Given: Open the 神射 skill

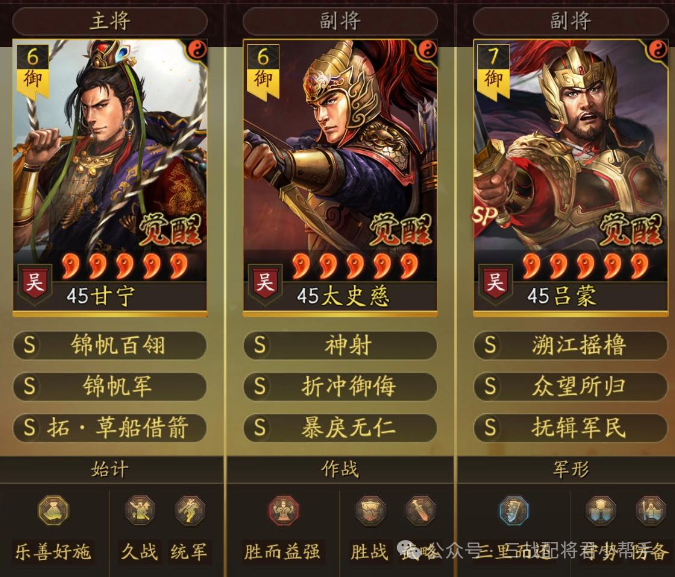Looking at the screenshot, I should click(340, 345).
